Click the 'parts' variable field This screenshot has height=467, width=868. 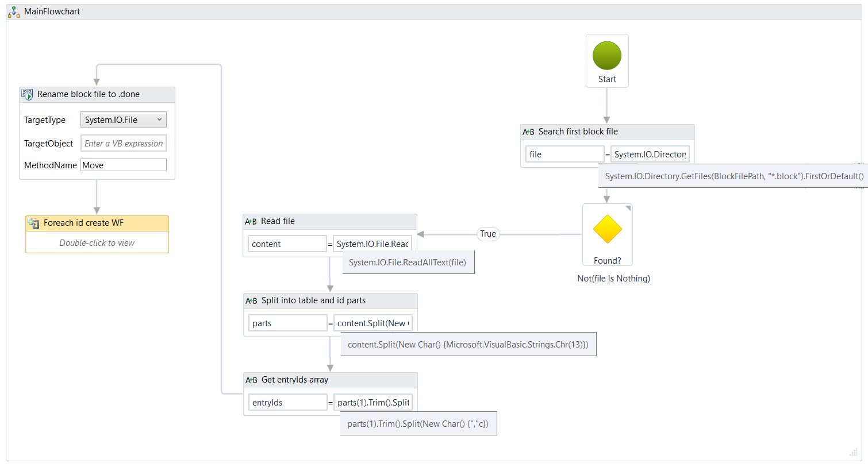[287, 323]
